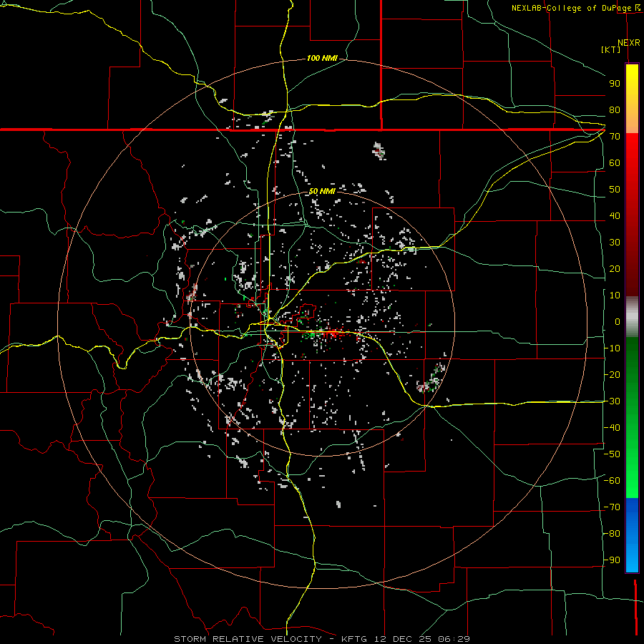
Task: Click the 0 knot scale value
Action: click(x=618, y=322)
